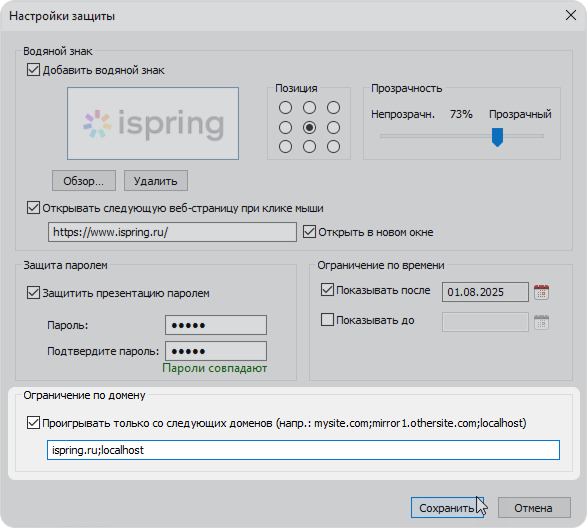
Task: Click the 'Прозрачный' label
Action: coord(520,115)
